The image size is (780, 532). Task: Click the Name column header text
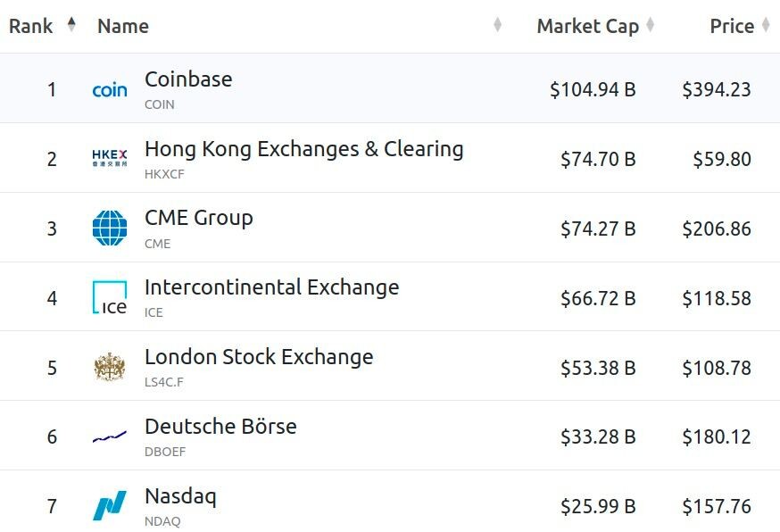coord(123,26)
